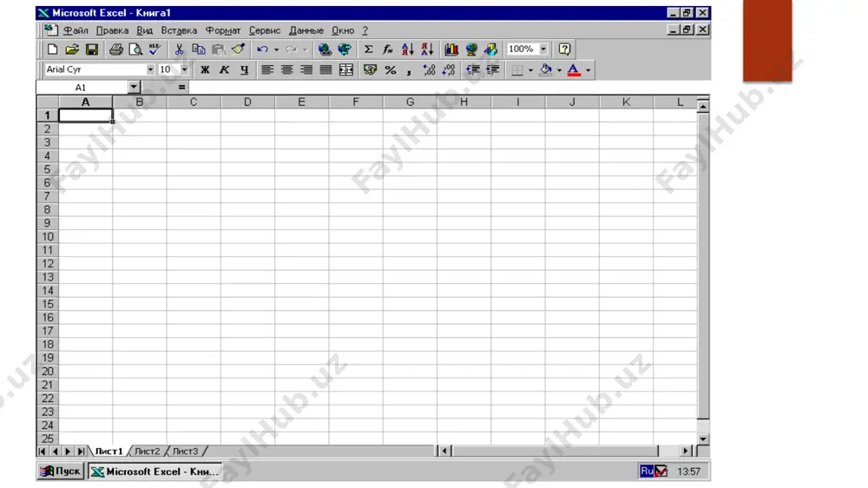The width and height of the screenshot is (868, 488).
Task: Click the Пуск start button
Action: coord(61,472)
